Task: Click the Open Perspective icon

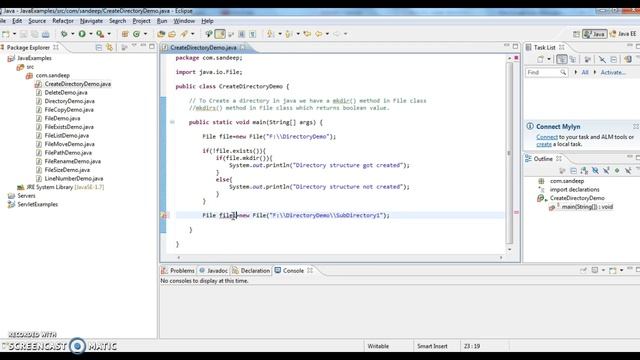Action: pyautogui.click(x=576, y=34)
